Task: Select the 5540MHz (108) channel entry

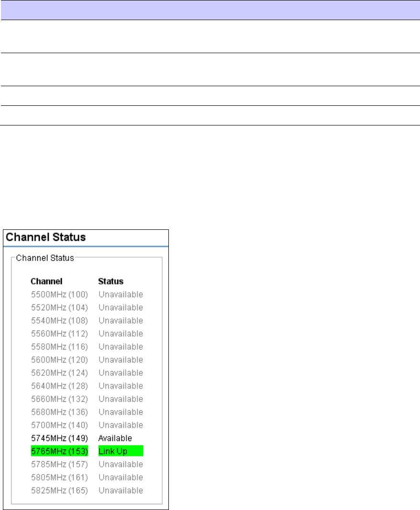Action: pos(59,320)
